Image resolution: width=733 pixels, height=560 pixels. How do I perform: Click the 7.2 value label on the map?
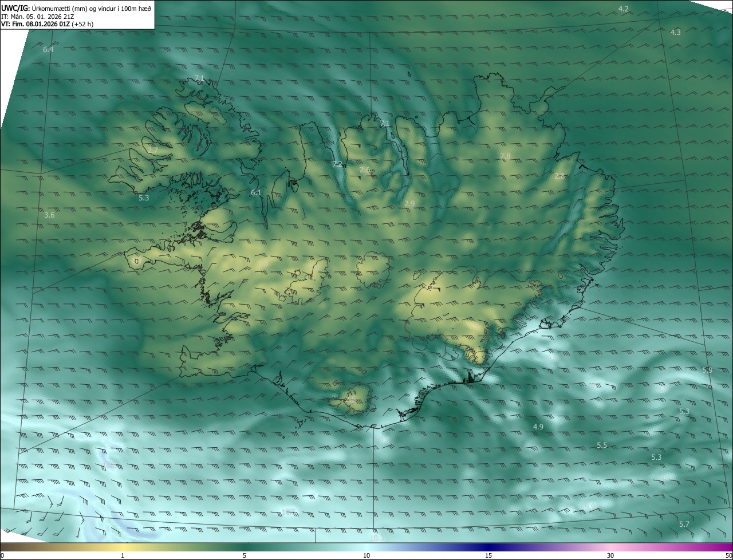[x=338, y=164]
